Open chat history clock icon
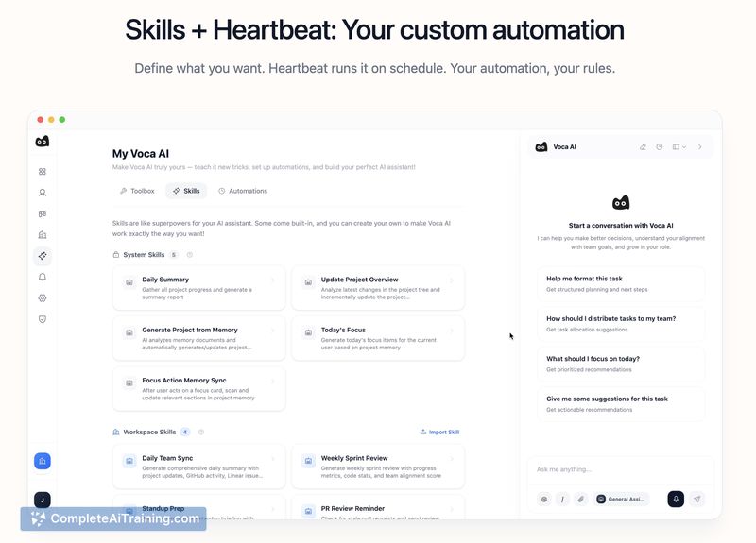This screenshot has height=543, width=756. (659, 147)
